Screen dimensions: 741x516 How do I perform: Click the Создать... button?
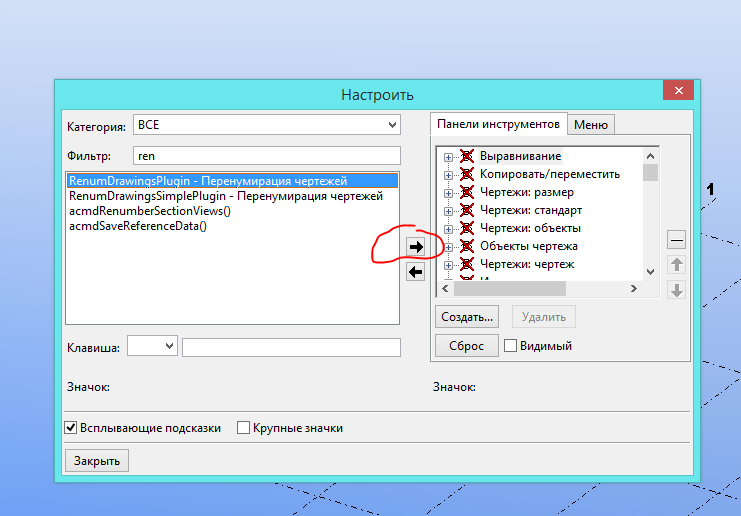pos(467,317)
